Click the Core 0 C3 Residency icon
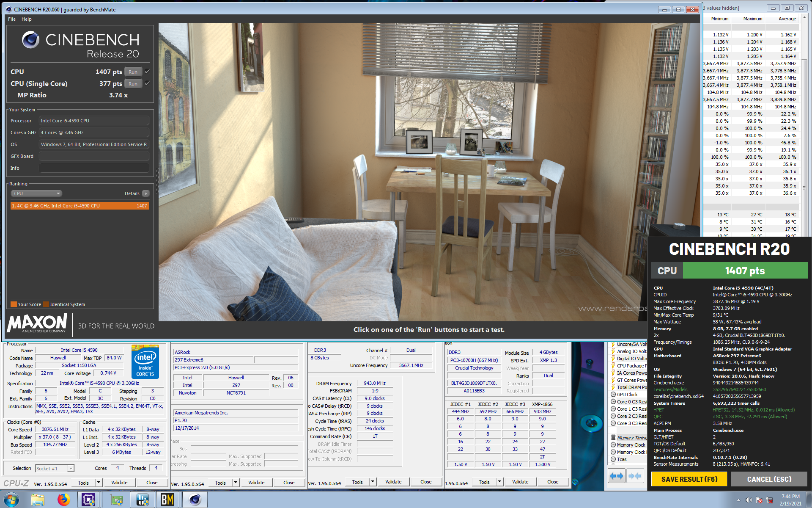The width and height of the screenshot is (812, 508). [x=613, y=402]
